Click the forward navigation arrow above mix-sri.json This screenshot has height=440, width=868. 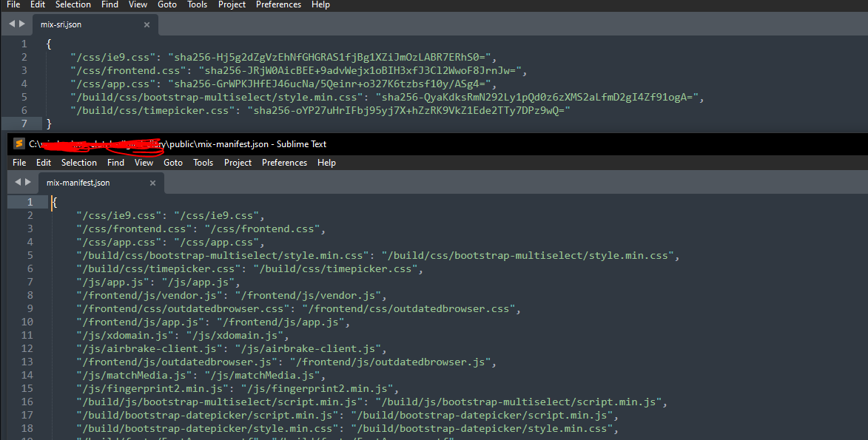21,23
